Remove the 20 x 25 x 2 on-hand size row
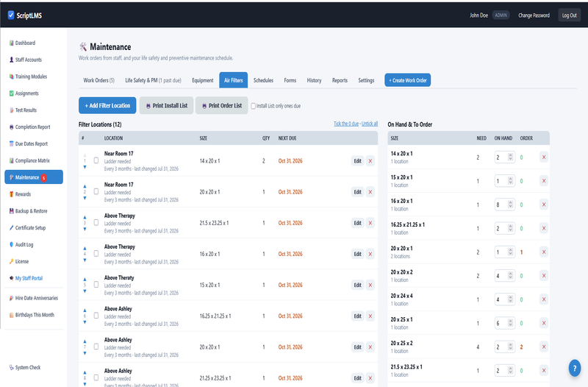 (544, 347)
